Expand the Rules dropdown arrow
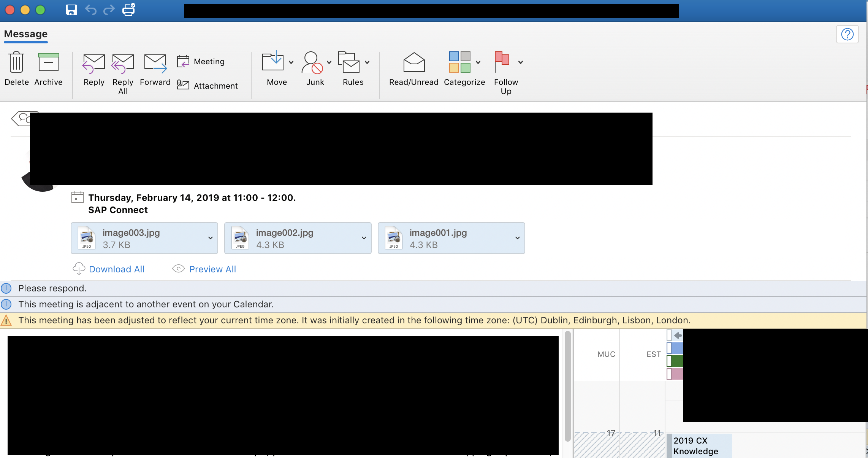868x458 pixels. point(367,62)
